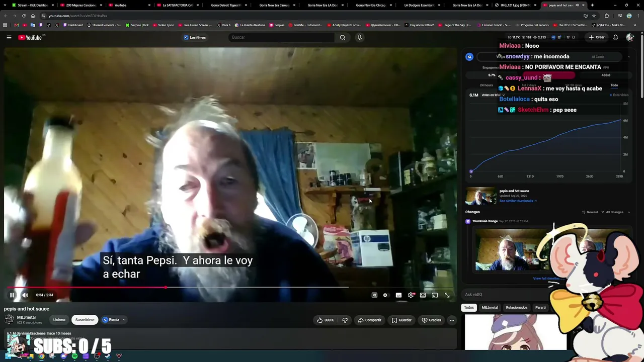Collapse the Changes section chevron
The image size is (644, 362).
coord(629,212)
